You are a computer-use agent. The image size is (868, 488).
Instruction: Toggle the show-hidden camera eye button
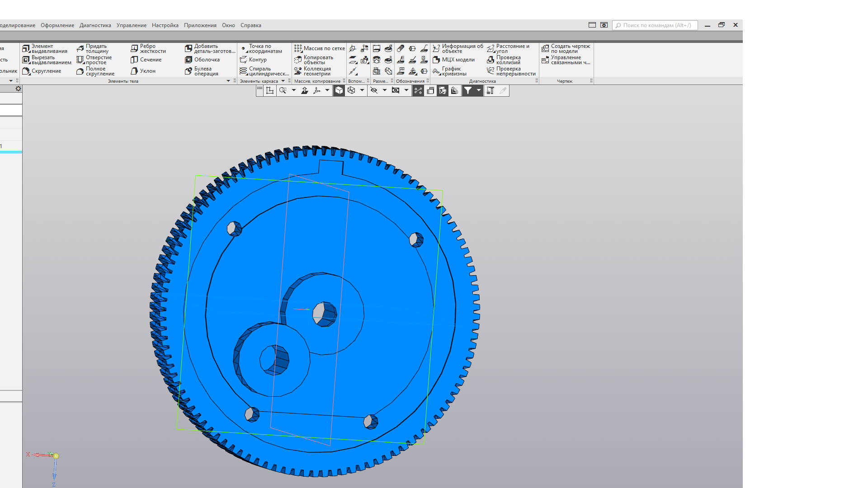(x=396, y=90)
